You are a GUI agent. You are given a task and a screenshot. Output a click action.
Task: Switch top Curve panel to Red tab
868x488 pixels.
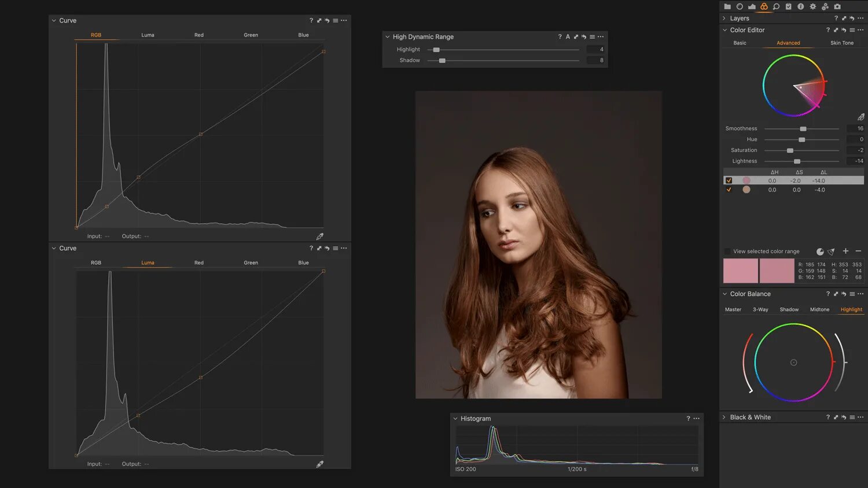tap(199, 35)
